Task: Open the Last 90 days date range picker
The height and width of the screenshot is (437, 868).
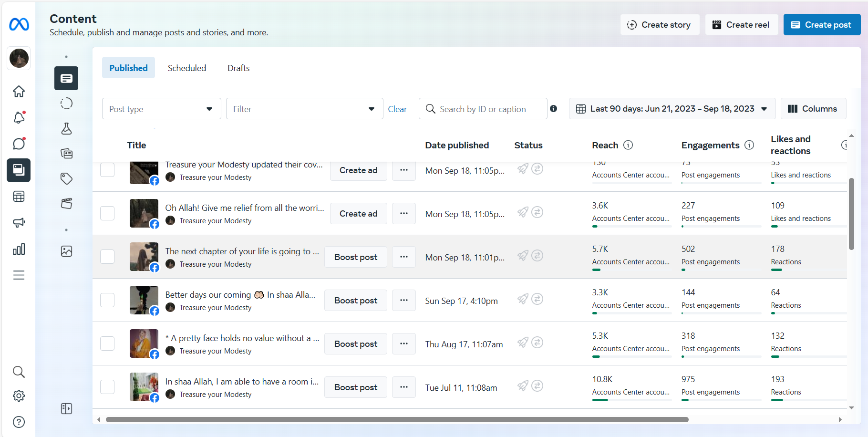Action: coord(672,109)
